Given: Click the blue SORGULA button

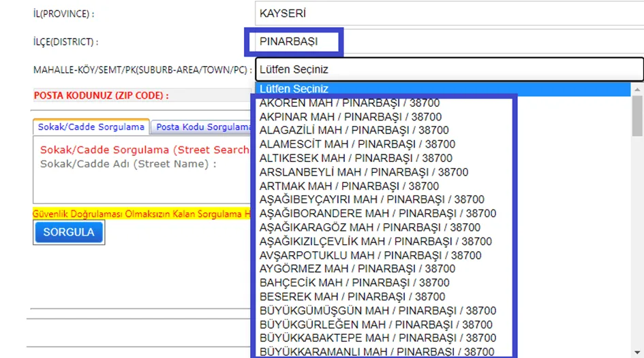Looking at the screenshot, I should tap(69, 232).
